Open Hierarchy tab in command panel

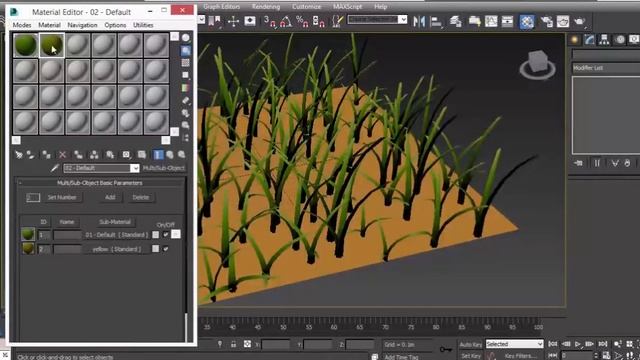pyautogui.click(x=604, y=40)
